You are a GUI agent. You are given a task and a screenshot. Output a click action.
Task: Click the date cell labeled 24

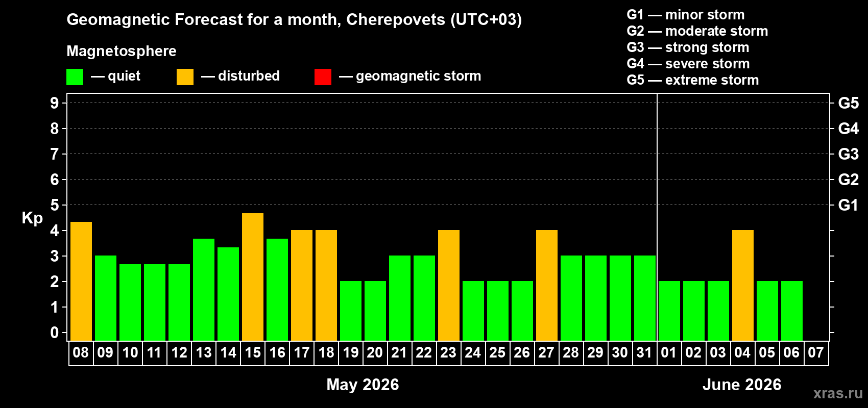[473, 353]
